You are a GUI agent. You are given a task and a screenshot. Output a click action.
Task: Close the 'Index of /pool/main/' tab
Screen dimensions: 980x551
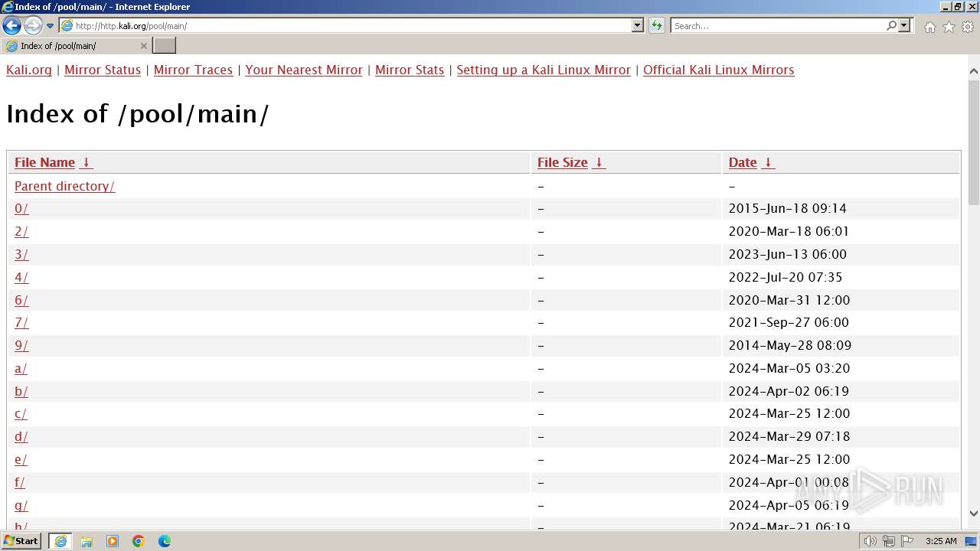pos(143,46)
